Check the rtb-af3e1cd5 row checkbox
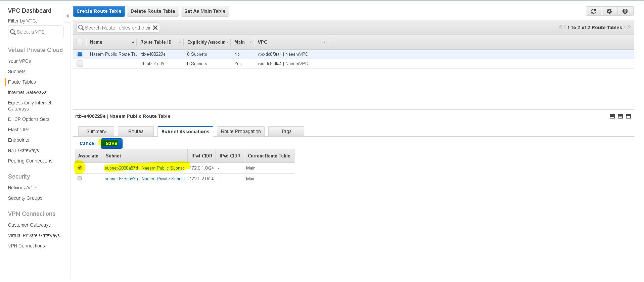 click(80, 63)
